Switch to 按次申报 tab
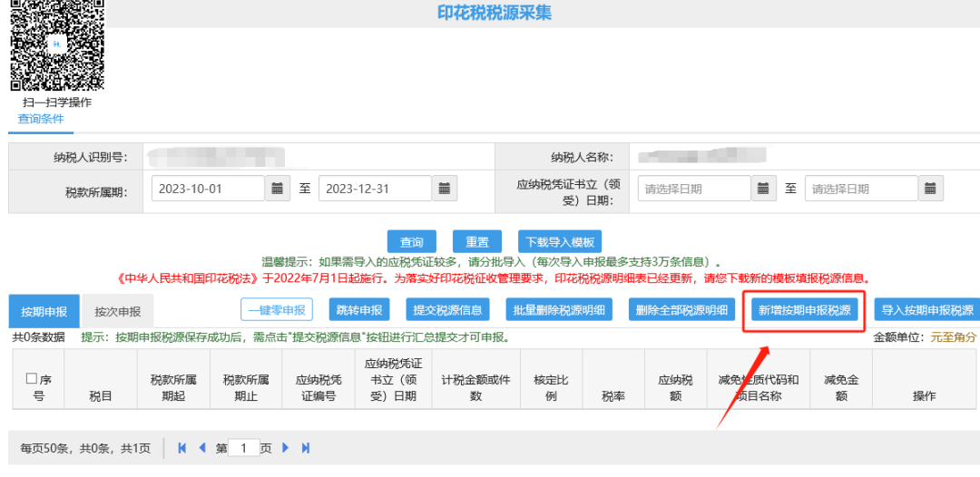980x477 pixels. (117, 311)
